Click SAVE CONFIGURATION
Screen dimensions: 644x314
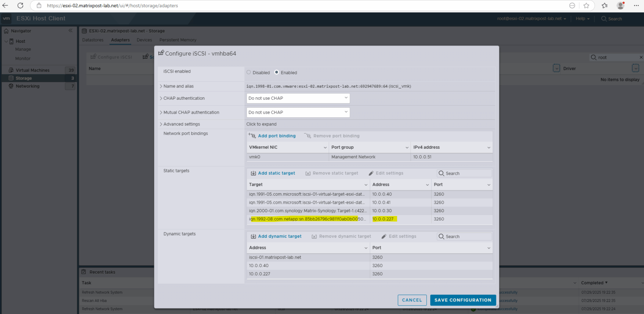(x=462, y=300)
